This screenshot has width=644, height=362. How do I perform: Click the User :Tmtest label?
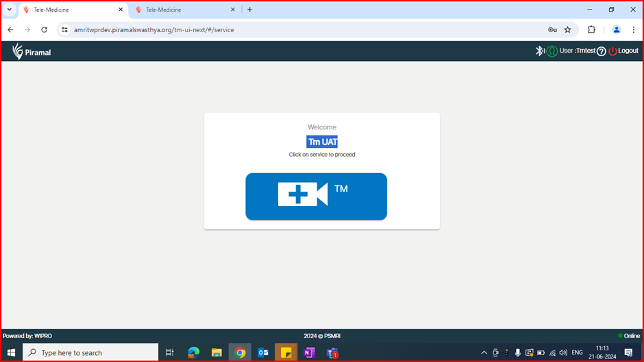tap(577, 51)
